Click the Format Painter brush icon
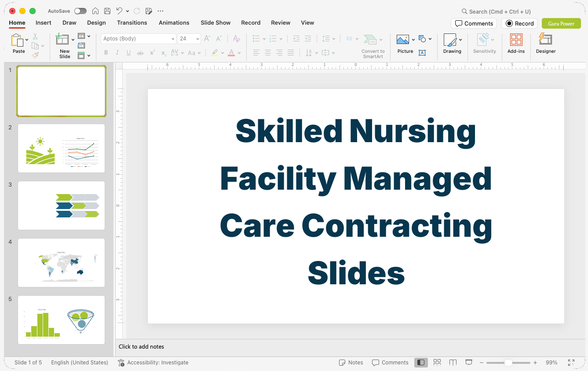This screenshot has height=371, width=588. click(x=35, y=55)
